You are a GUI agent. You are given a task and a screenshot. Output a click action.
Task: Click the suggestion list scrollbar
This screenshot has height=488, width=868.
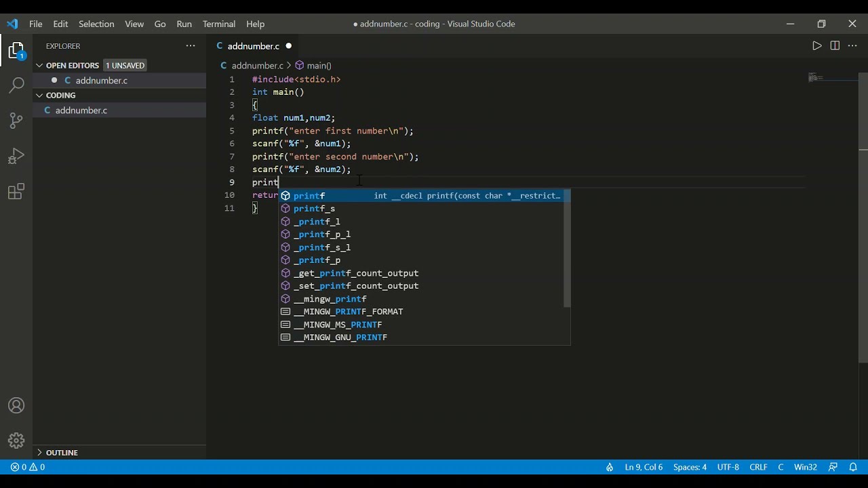567,248
